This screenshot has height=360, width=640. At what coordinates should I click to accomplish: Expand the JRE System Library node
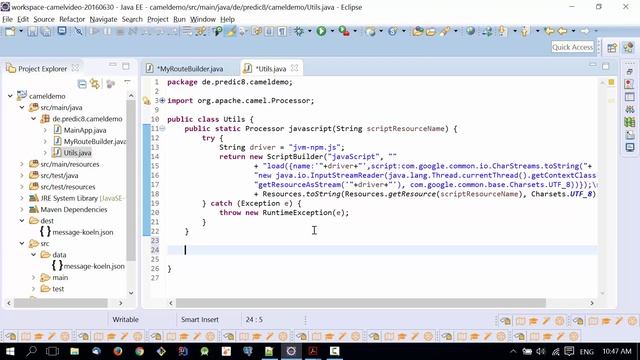(x=22, y=198)
